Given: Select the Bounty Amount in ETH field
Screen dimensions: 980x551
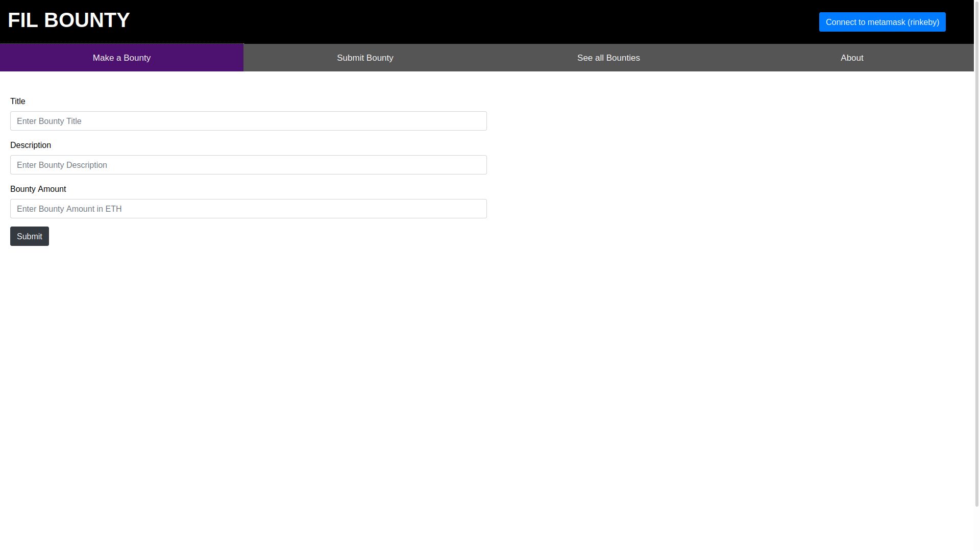Looking at the screenshot, I should 249,209.
